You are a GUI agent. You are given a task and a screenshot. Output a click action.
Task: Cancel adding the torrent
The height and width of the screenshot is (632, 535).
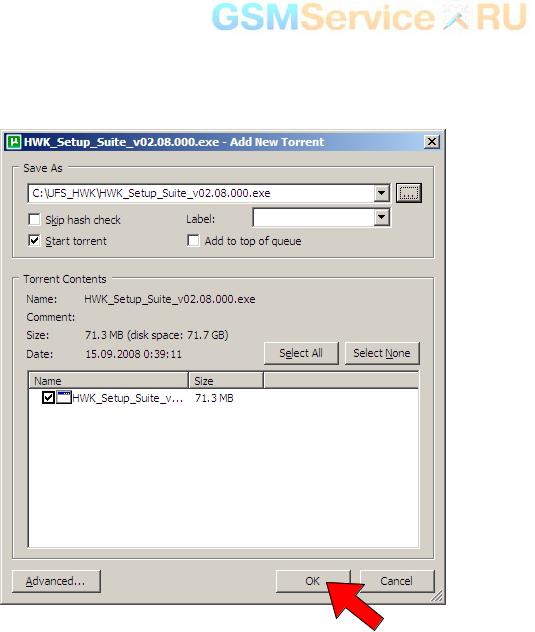[397, 581]
